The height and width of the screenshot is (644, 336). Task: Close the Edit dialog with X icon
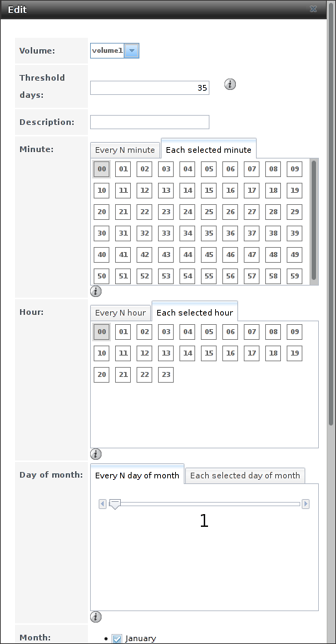(313, 9)
